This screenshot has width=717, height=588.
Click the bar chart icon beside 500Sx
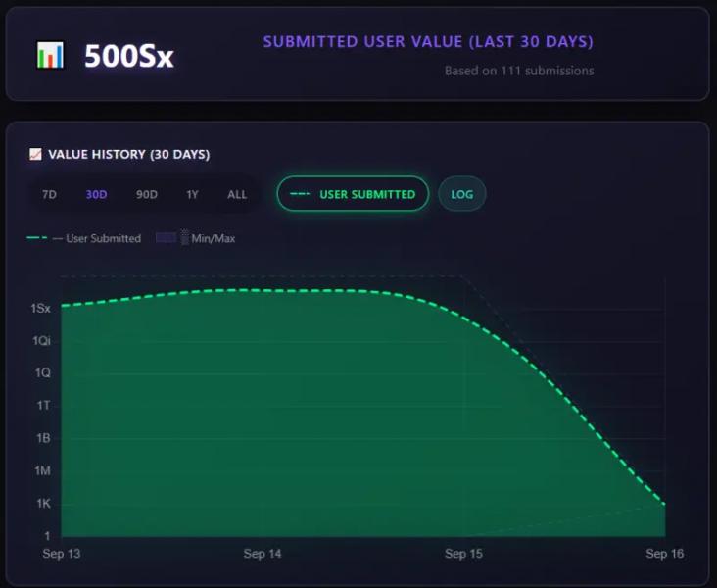[x=50, y=55]
